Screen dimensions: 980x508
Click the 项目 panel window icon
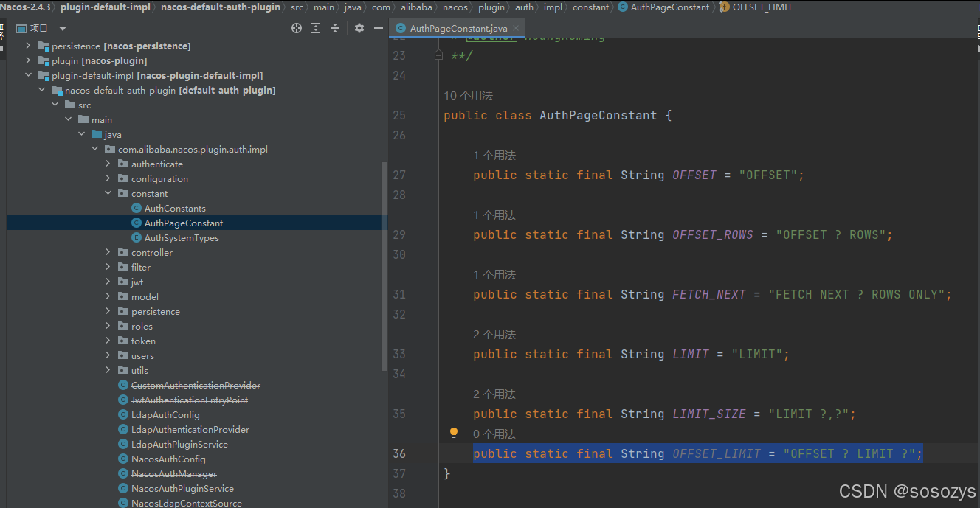[x=21, y=28]
